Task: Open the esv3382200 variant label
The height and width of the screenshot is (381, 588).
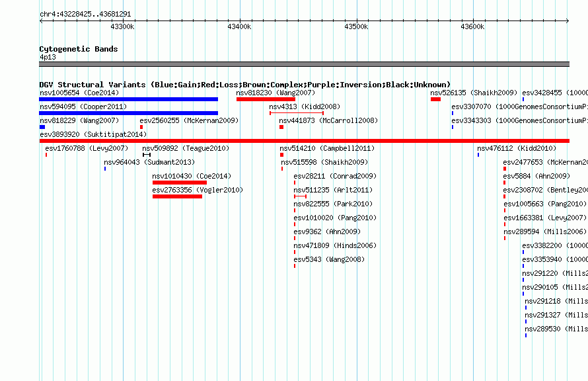Action: tap(555, 245)
